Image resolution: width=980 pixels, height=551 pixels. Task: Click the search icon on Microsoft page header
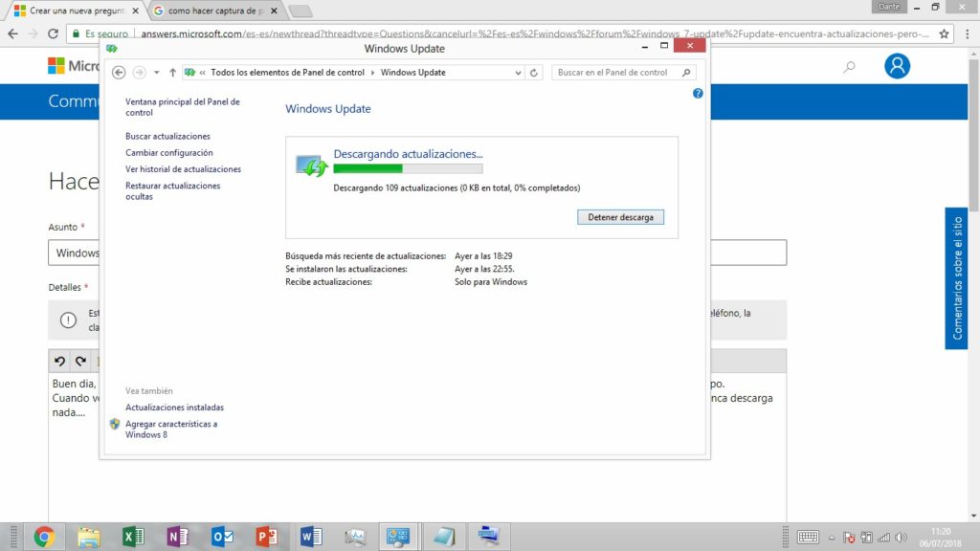[849, 66]
